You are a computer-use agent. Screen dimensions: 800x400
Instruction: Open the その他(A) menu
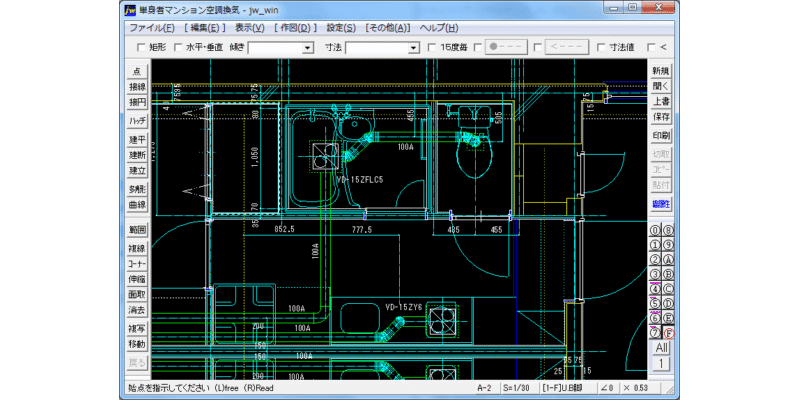tap(388, 28)
